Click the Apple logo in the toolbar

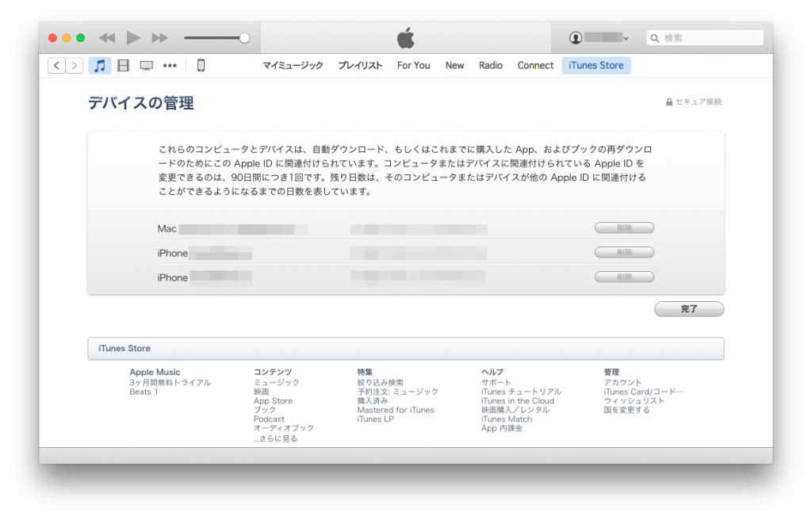pyautogui.click(x=405, y=36)
